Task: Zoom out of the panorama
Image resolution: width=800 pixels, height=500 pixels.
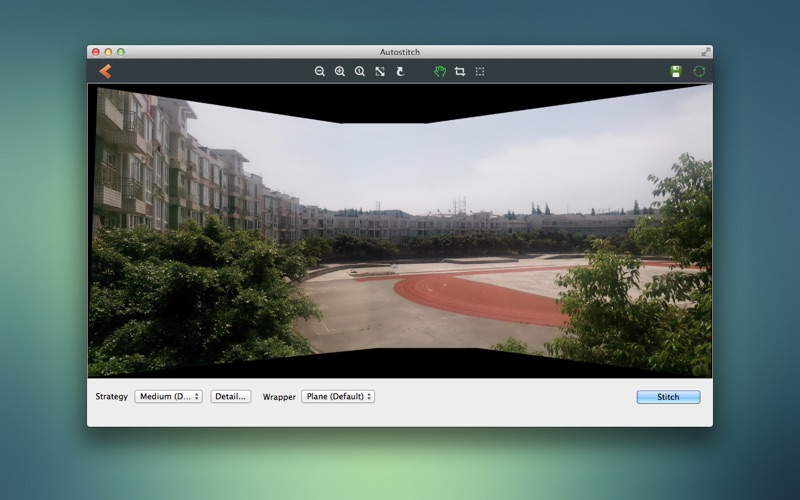Action: (x=320, y=71)
